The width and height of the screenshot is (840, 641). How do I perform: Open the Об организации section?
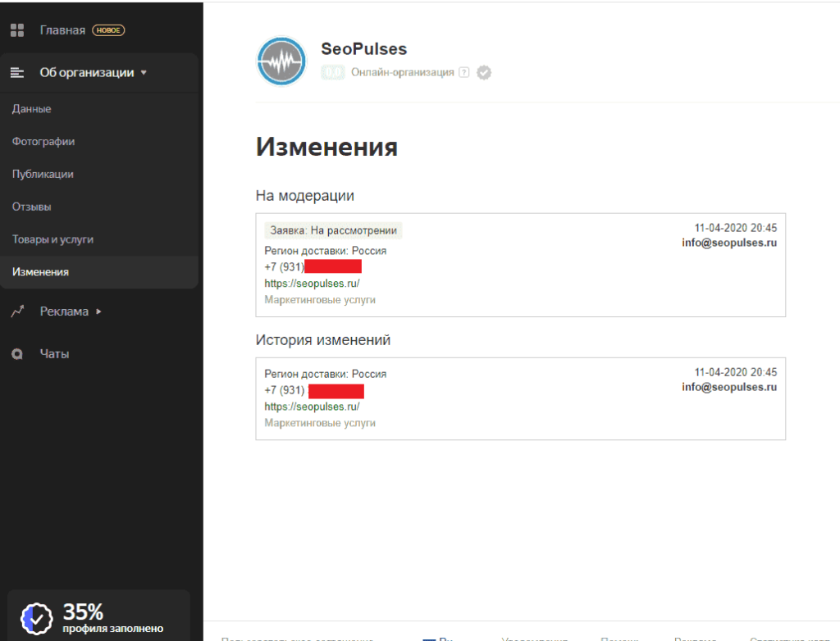[87, 72]
